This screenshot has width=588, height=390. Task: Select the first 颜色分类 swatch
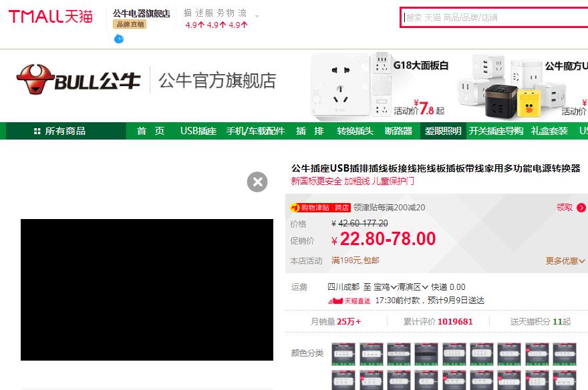pyautogui.click(x=343, y=353)
